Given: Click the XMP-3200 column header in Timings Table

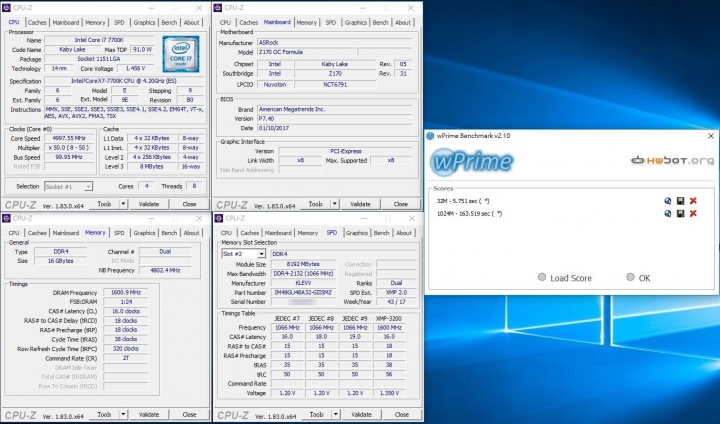Looking at the screenshot, I should point(389,318).
